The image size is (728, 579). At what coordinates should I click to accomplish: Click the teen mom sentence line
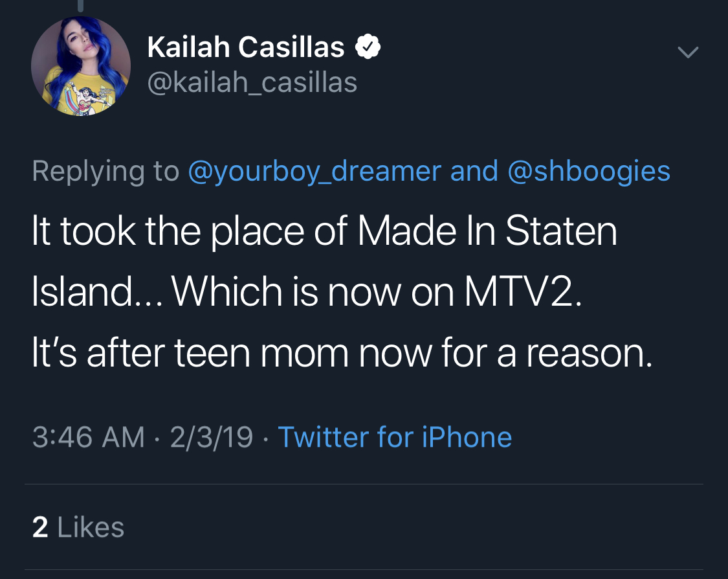(342, 353)
